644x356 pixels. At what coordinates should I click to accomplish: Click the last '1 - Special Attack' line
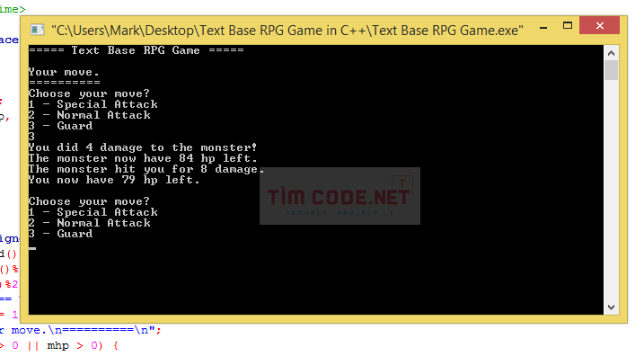pos(93,212)
